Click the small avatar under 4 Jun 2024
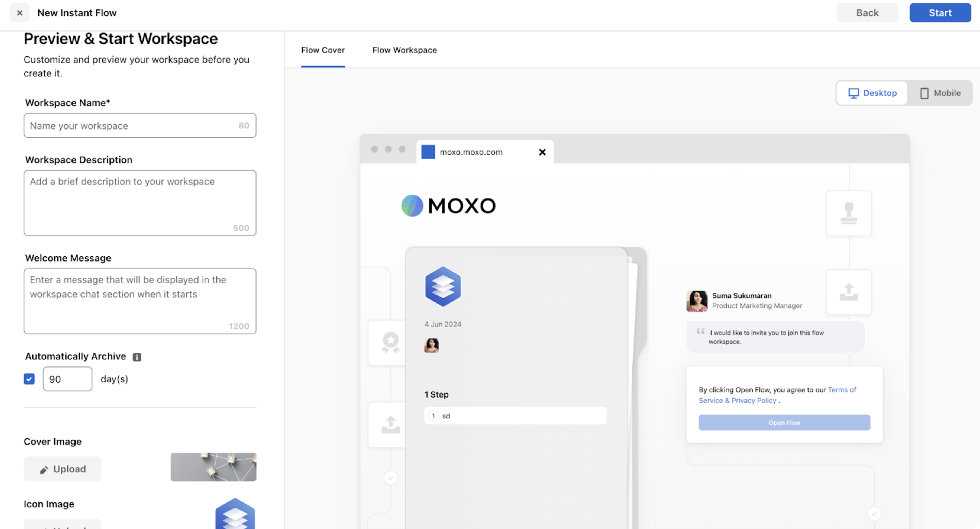 tap(432, 345)
